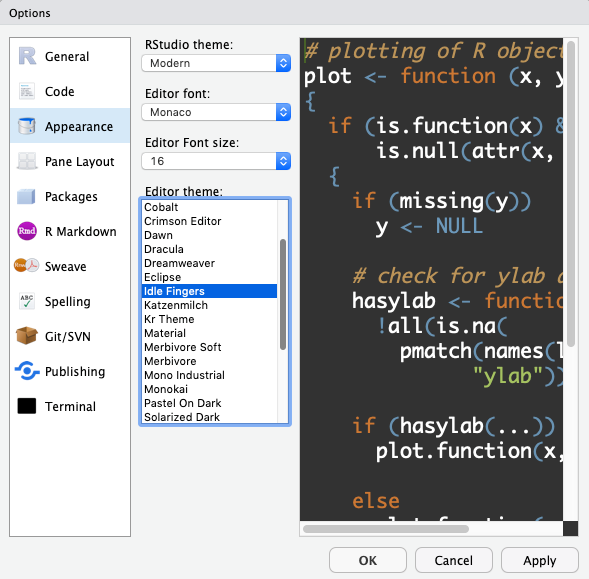Click the R Markdown purple Rmd icon
Image resolution: width=589 pixels, height=579 pixels.
click(x=27, y=231)
